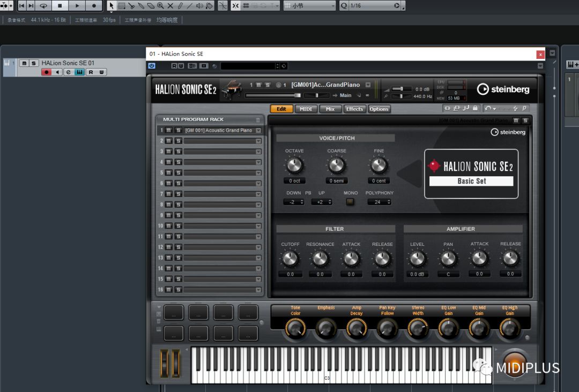The image size is (579, 392).
Task: Open the slot 1 program dropdown arrow
Action: pos(258,130)
